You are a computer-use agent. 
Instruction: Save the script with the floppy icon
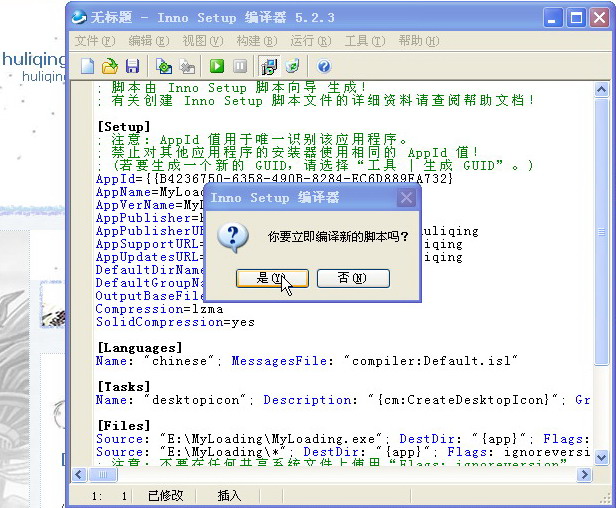pos(132,66)
